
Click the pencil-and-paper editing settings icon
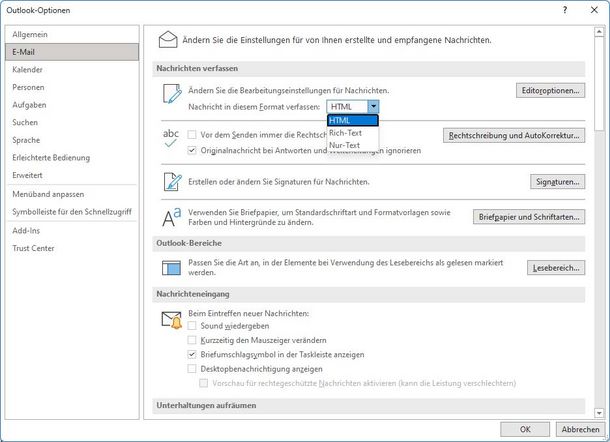[172, 93]
